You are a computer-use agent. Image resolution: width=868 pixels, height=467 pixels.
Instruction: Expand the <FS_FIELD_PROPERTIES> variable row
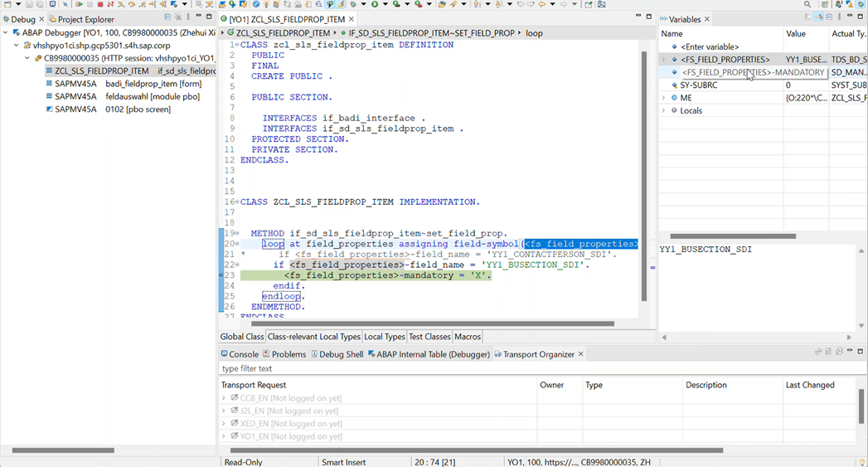tap(664, 60)
